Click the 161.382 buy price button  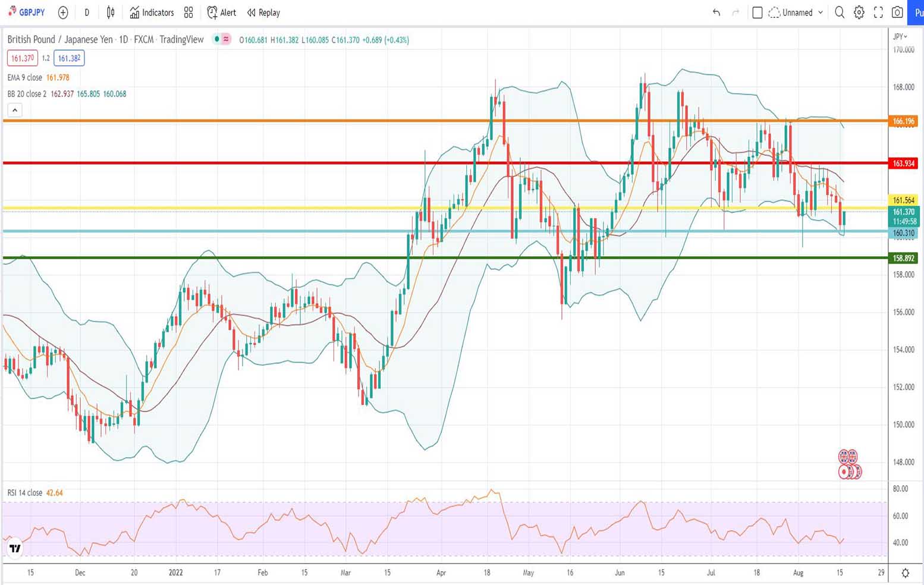point(69,58)
